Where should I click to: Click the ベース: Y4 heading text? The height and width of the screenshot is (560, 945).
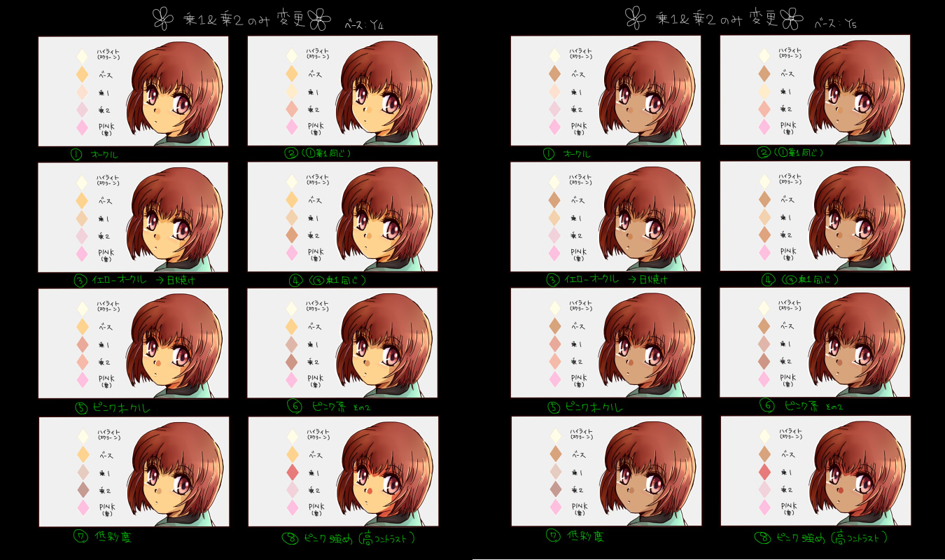tap(365, 25)
